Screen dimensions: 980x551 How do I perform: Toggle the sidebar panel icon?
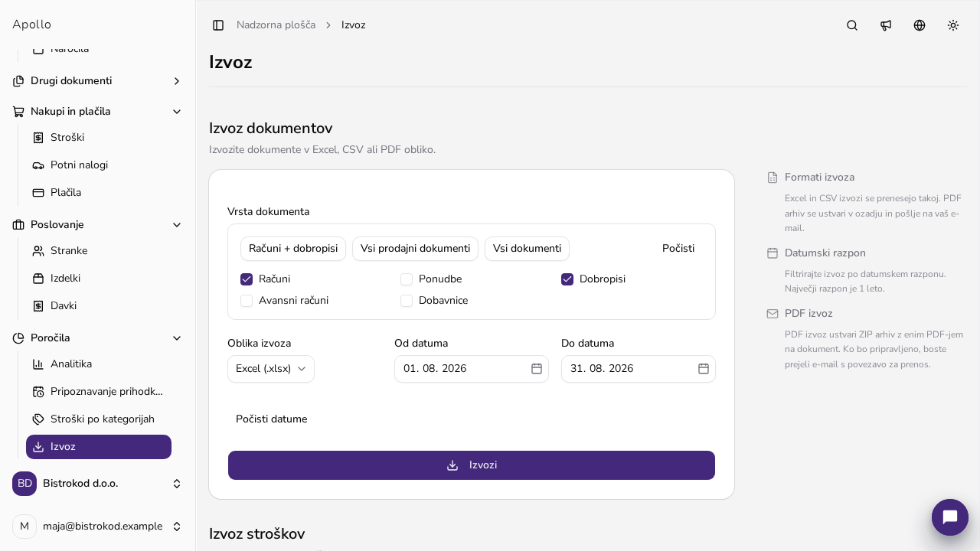pos(218,25)
